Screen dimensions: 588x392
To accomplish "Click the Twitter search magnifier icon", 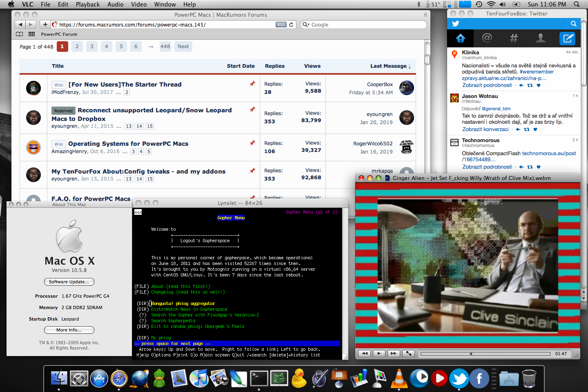I will click(x=574, y=24).
